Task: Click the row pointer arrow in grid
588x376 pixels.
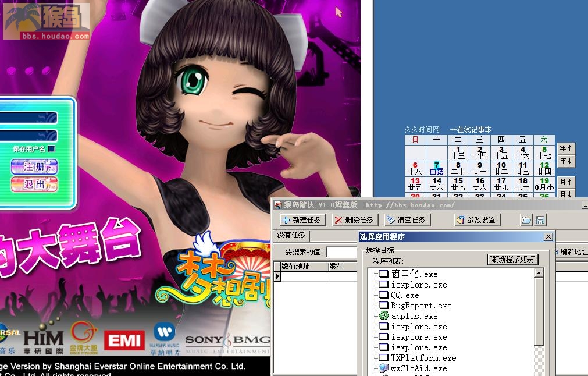Action: (x=277, y=276)
